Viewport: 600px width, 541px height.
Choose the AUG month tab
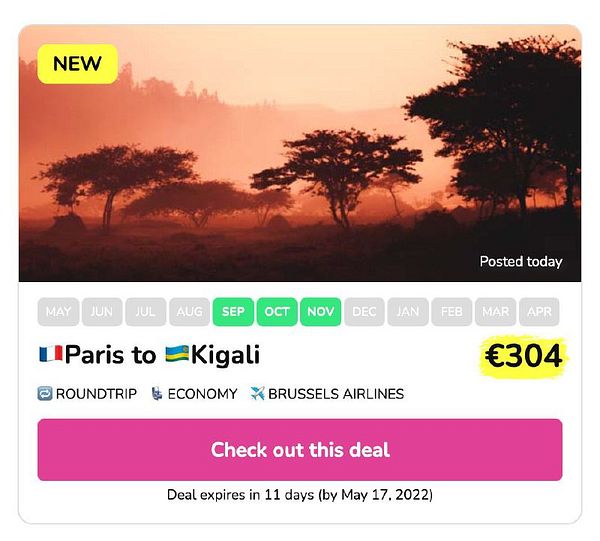click(x=189, y=312)
